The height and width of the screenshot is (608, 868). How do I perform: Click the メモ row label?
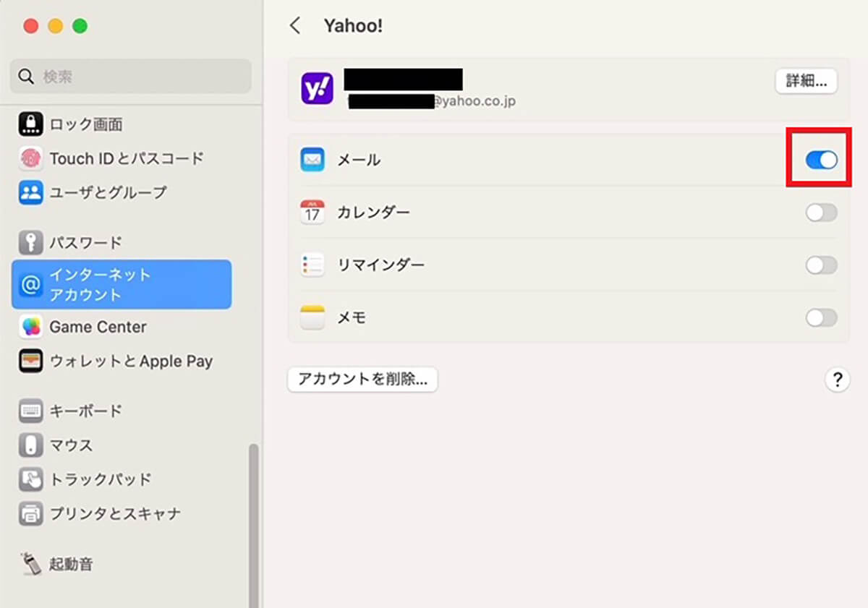coord(352,317)
